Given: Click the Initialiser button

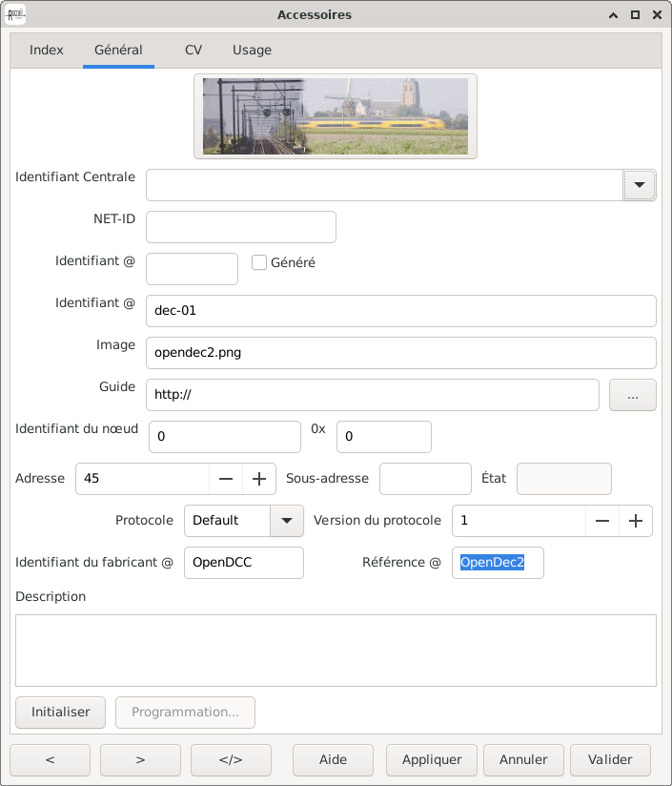Looking at the screenshot, I should point(61,713).
